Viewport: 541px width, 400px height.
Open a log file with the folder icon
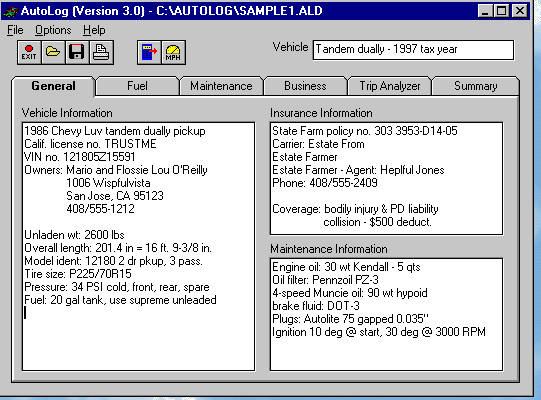[x=53, y=52]
